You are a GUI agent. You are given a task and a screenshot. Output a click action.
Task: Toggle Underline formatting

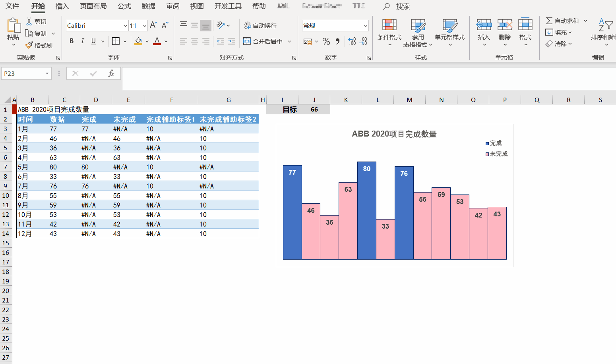93,41
